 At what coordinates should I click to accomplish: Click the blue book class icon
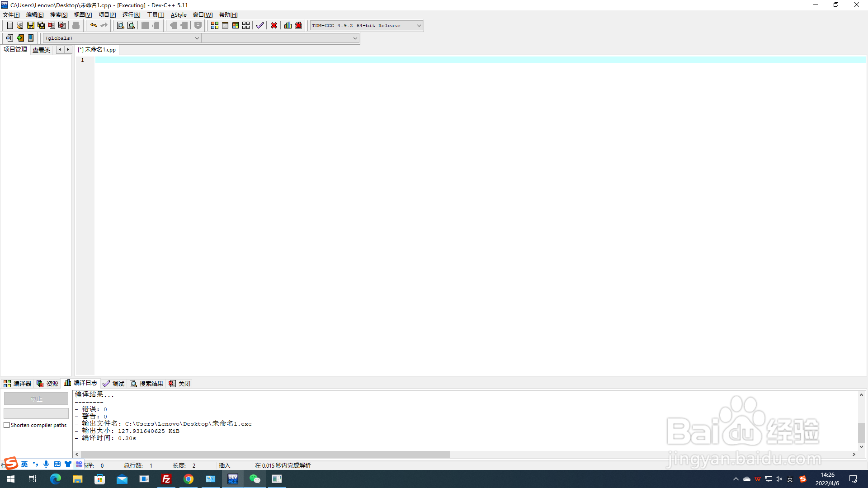31,38
